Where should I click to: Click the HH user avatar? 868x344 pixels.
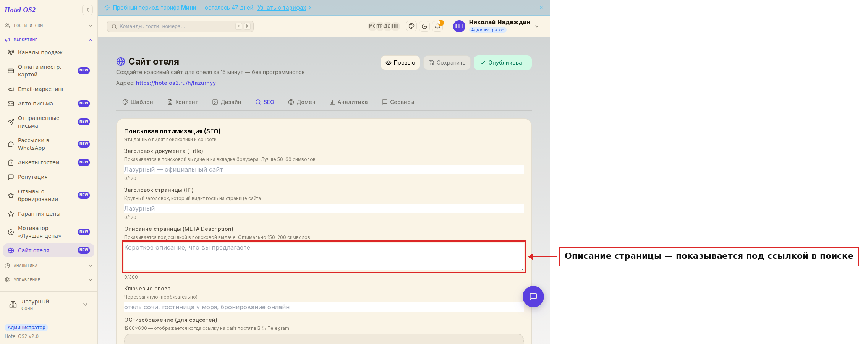(x=459, y=26)
